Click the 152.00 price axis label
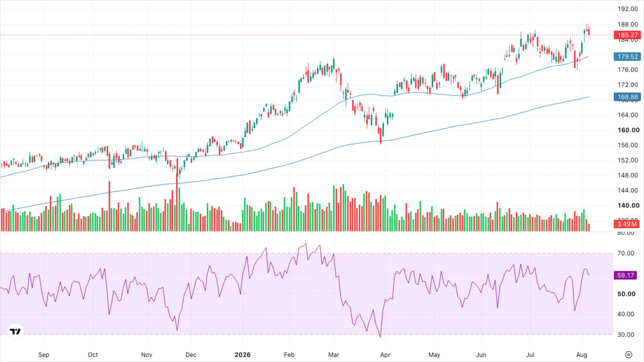 tap(628, 160)
